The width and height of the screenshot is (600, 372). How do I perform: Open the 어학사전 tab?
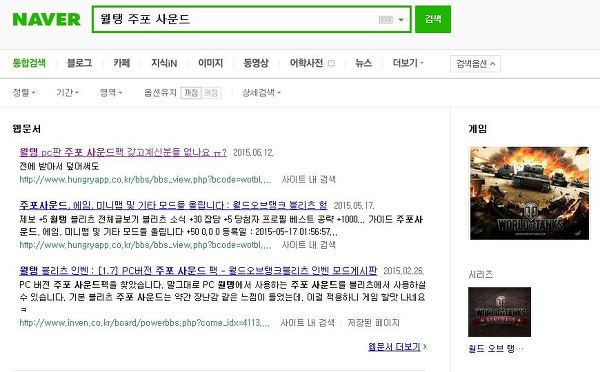click(x=306, y=63)
